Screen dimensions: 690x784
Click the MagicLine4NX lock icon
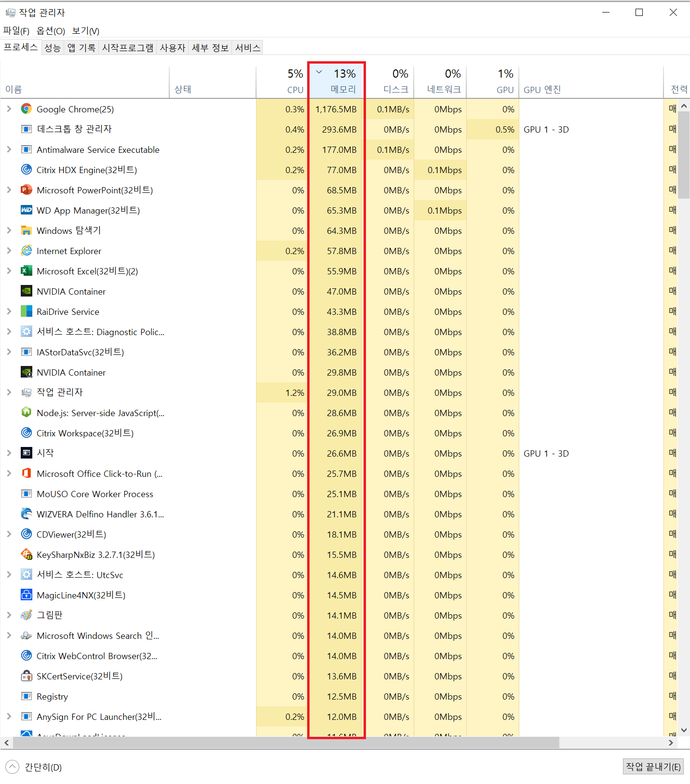[x=27, y=595]
